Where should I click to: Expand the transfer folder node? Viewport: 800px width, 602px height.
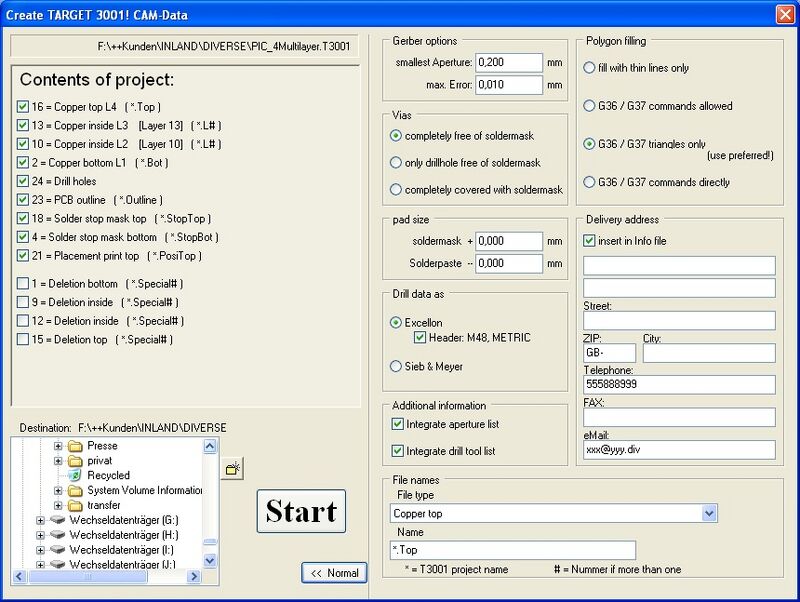click(x=58, y=506)
